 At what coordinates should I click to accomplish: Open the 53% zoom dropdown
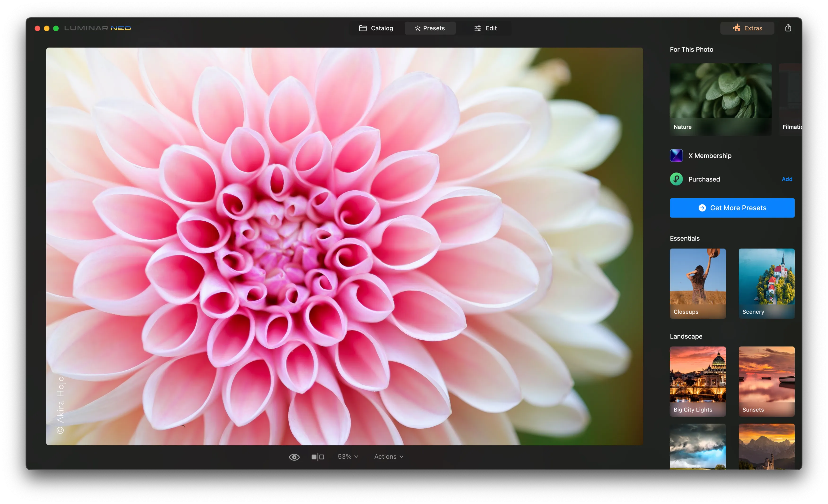pos(348,457)
